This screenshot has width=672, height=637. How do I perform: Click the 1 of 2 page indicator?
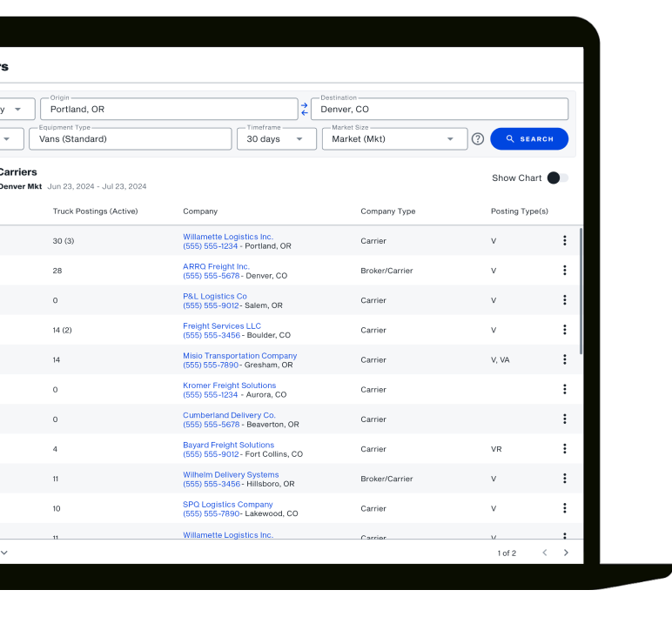[507, 553]
